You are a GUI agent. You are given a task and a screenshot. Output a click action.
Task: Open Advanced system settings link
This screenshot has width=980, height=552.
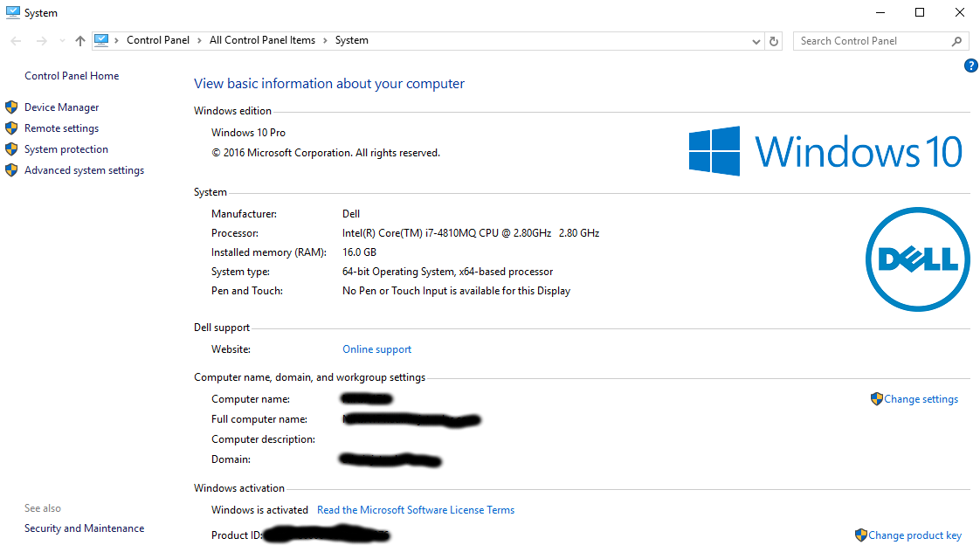click(85, 170)
